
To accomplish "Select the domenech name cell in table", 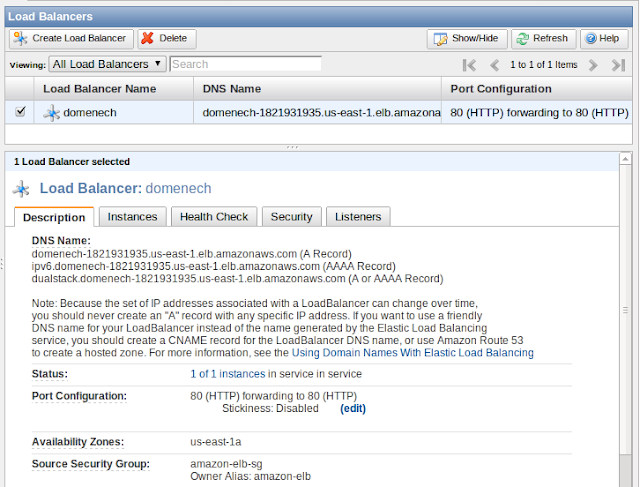I will pos(113,113).
